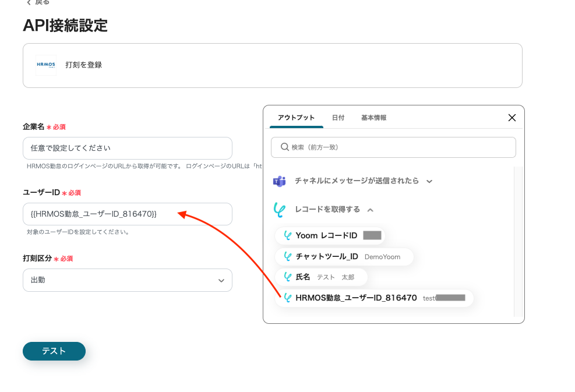Expand チャネルにメッセージが送信されたら section

pyautogui.click(x=429, y=181)
